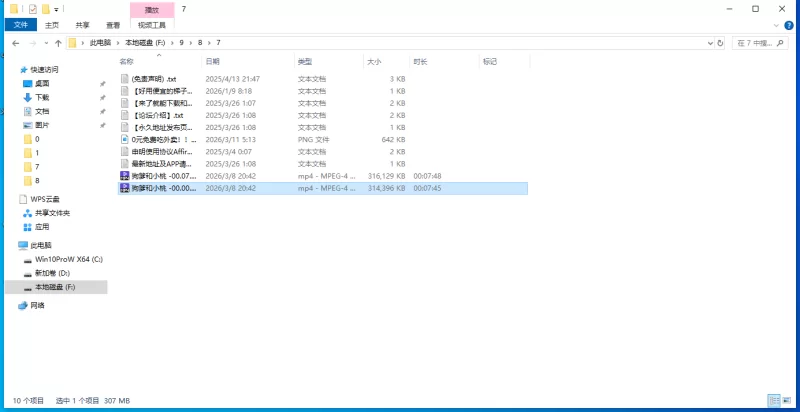
Task: Go back with the left arrow button
Action: tap(16, 43)
